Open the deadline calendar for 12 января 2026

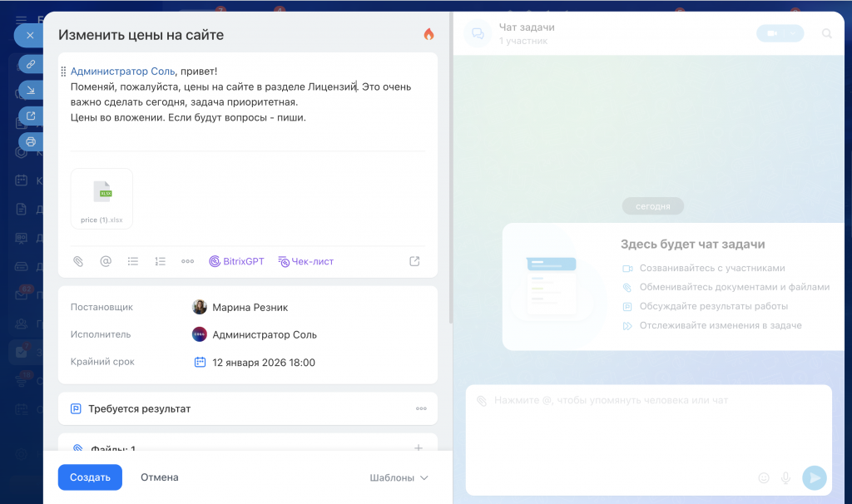(263, 363)
